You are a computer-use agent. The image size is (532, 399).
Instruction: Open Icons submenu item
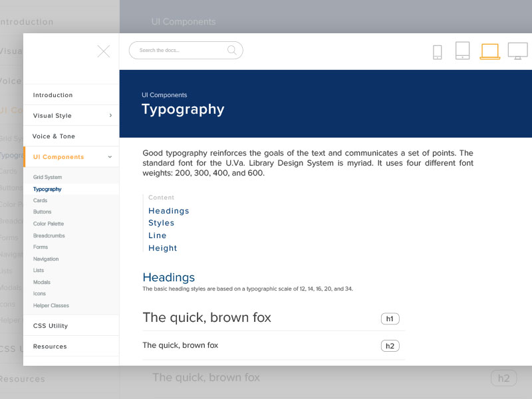pyautogui.click(x=39, y=293)
